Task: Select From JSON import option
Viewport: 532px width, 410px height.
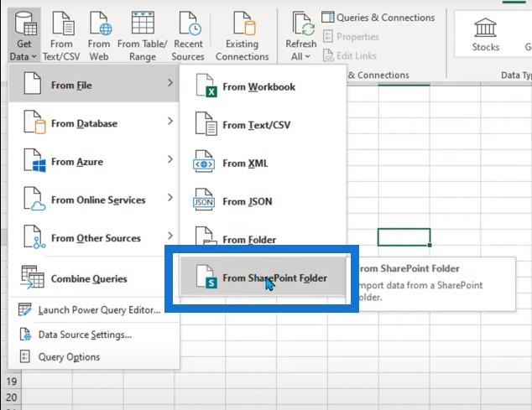Action: (x=247, y=201)
